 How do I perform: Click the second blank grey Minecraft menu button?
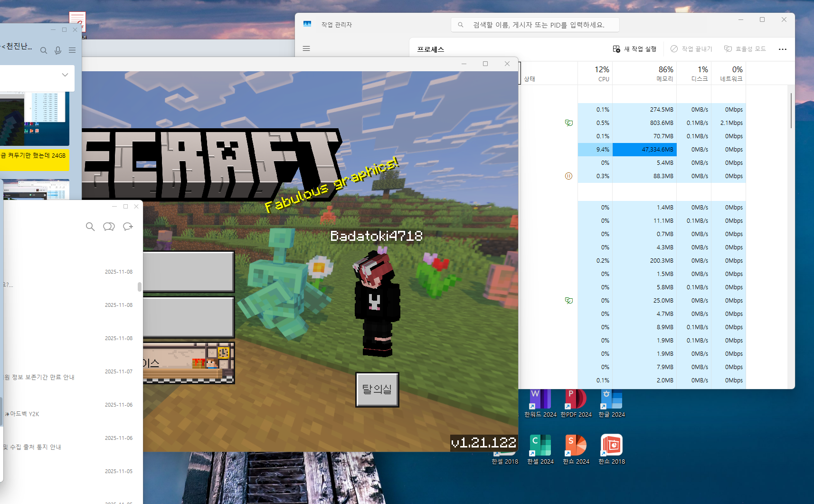pyautogui.click(x=189, y=317)
